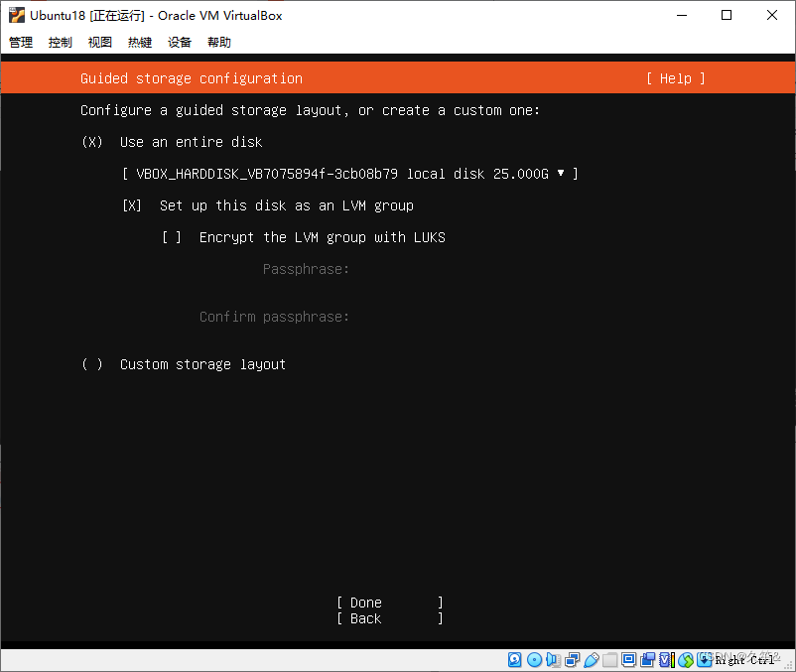Close the VirtualBox window

point(771,15)
